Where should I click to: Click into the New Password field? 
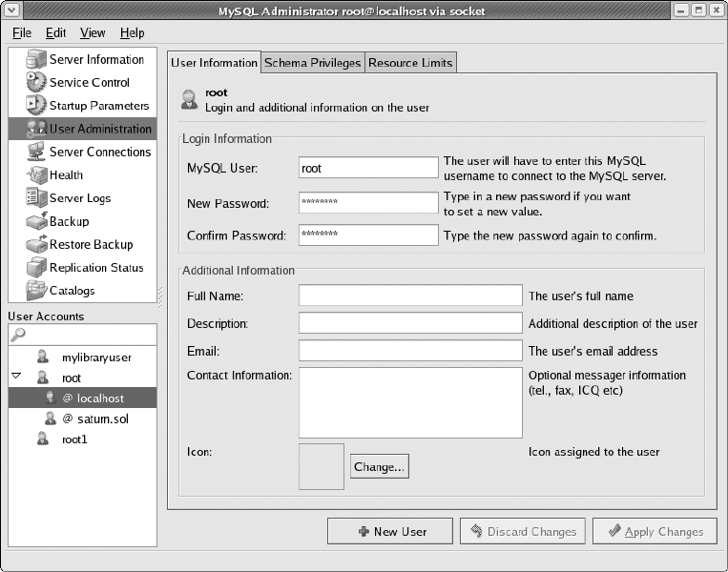368,203
